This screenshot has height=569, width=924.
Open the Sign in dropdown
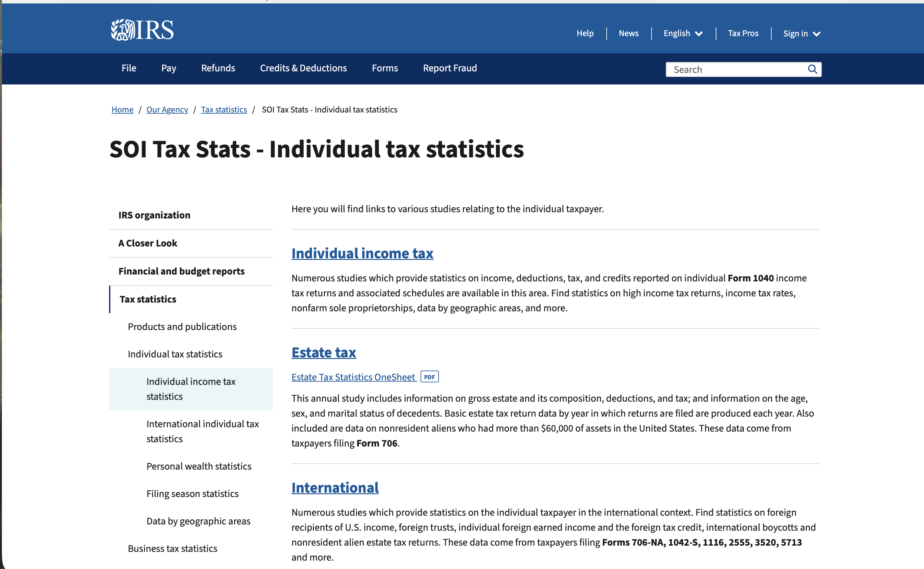coord(801,34)
